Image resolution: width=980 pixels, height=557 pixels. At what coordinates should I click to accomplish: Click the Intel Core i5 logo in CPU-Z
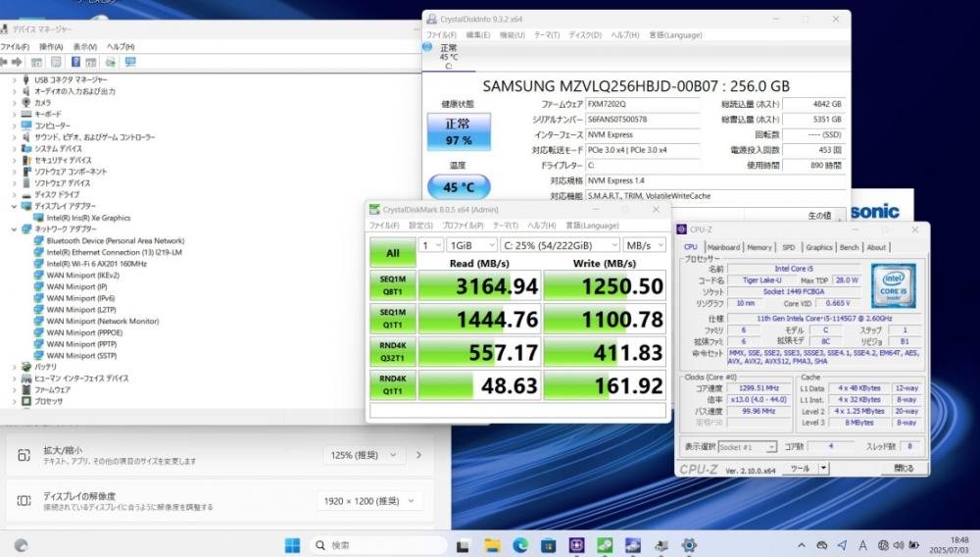[893, 285]
